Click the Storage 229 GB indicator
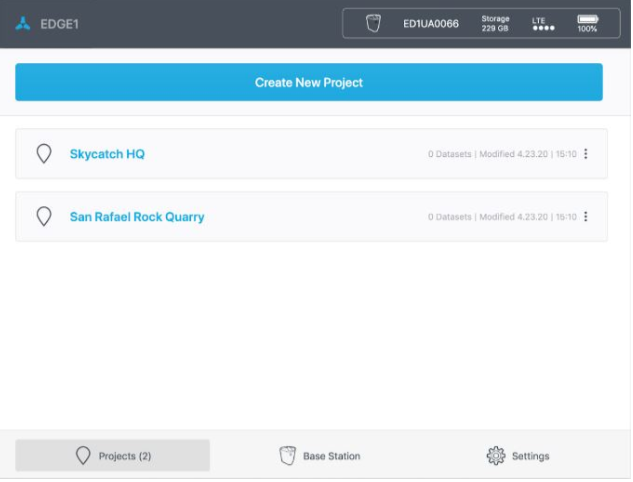The width and height of the screenshot is (633, 482). point(495,23)
